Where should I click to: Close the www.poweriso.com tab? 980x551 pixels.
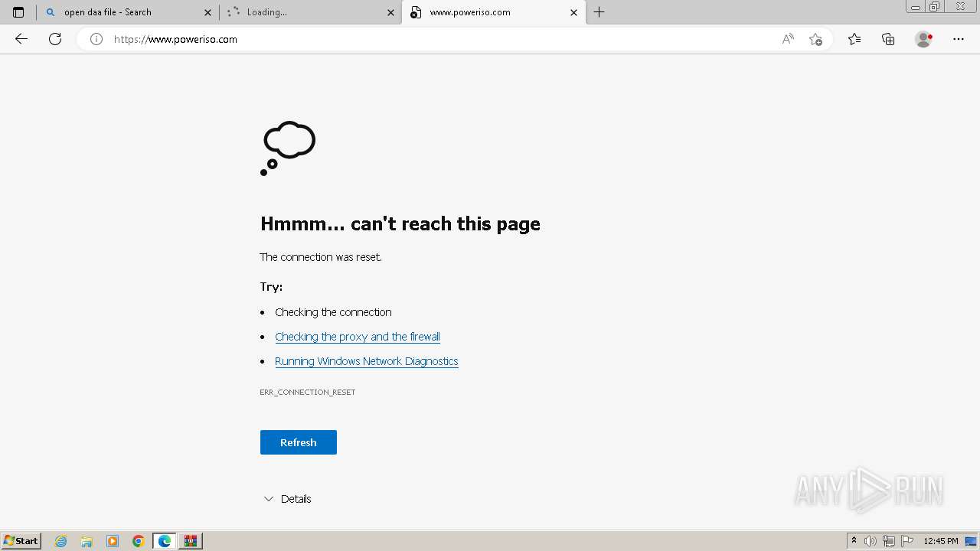point(573,12)
